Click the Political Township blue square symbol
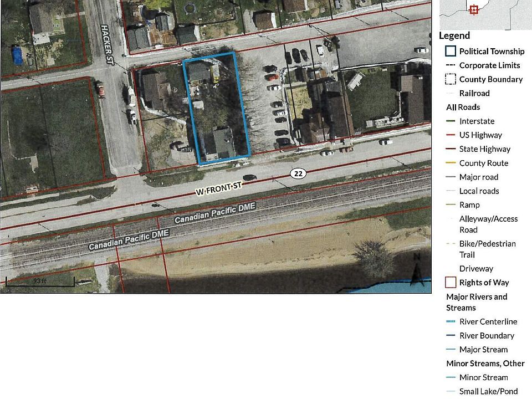 point(451,52)
